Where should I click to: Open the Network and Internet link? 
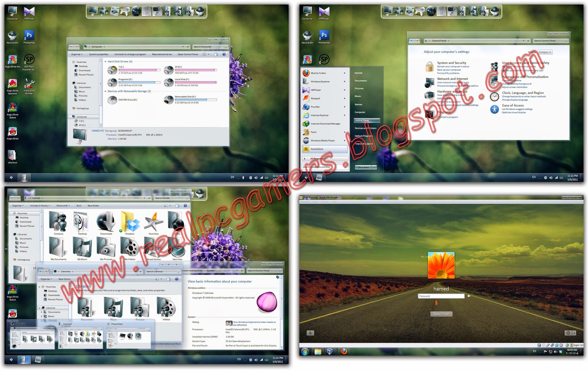[x=452, y=79]
